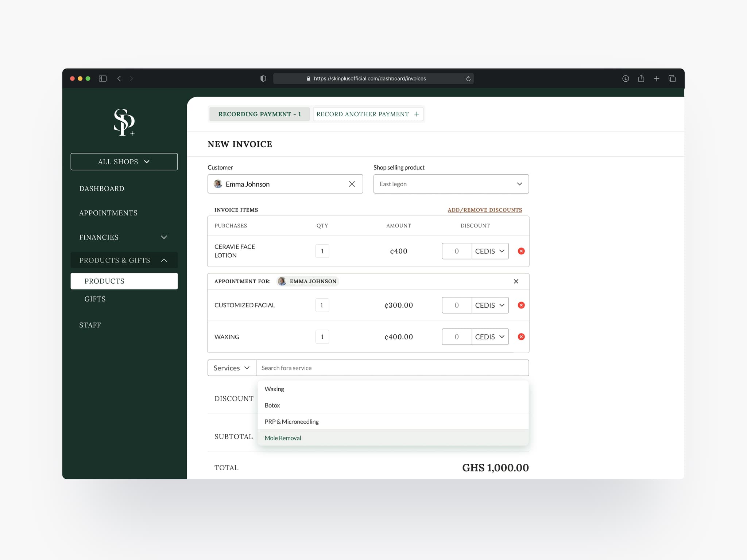
Task: Open the Appointments sidebar item
Action: [x=108, y=213]
